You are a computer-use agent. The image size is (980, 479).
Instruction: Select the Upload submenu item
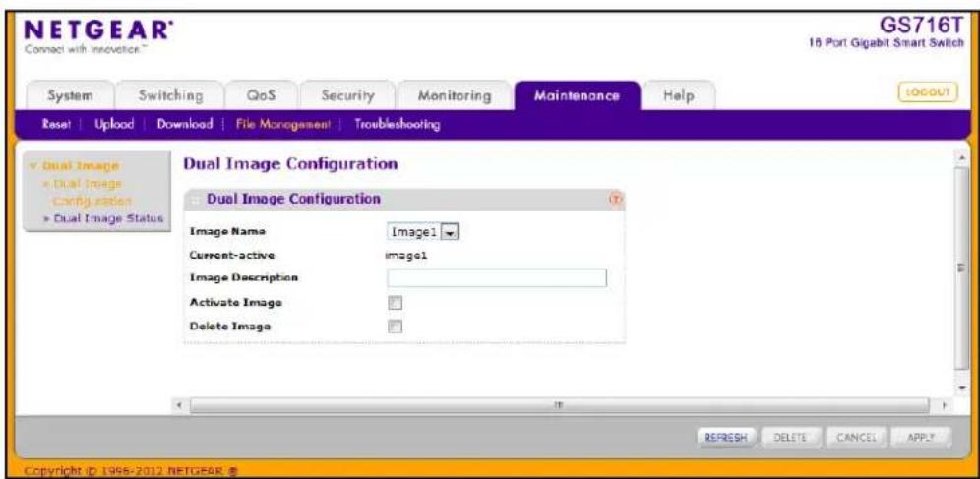pos(114,124)
